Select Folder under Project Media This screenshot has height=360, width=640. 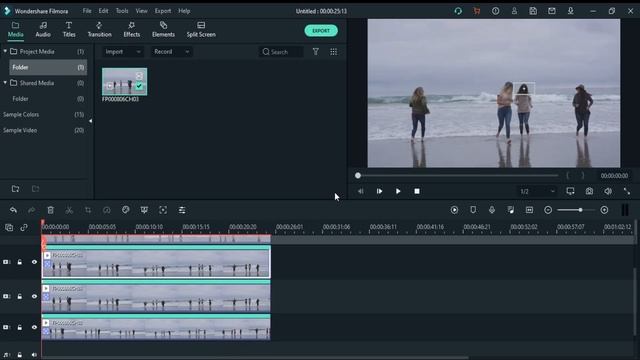(48, 67)
